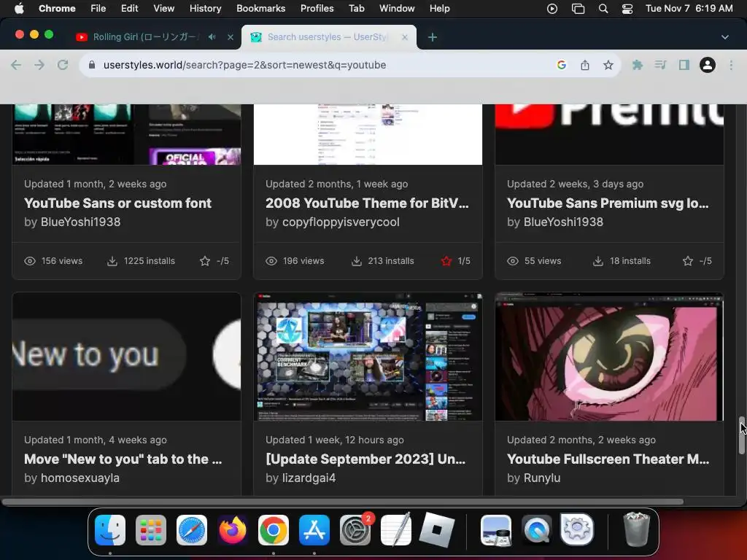Open "Youtube Fullscreen Theater M..." style
The width and height of the screenshot is (747, 560).
pyautogui.click(x=608, y=459)
